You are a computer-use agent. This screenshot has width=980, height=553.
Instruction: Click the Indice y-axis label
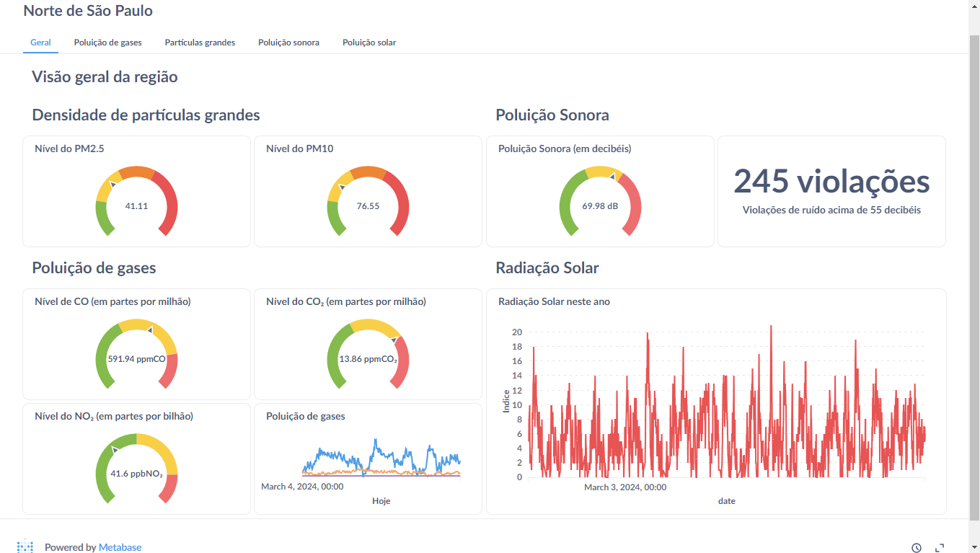coord(506,401)
